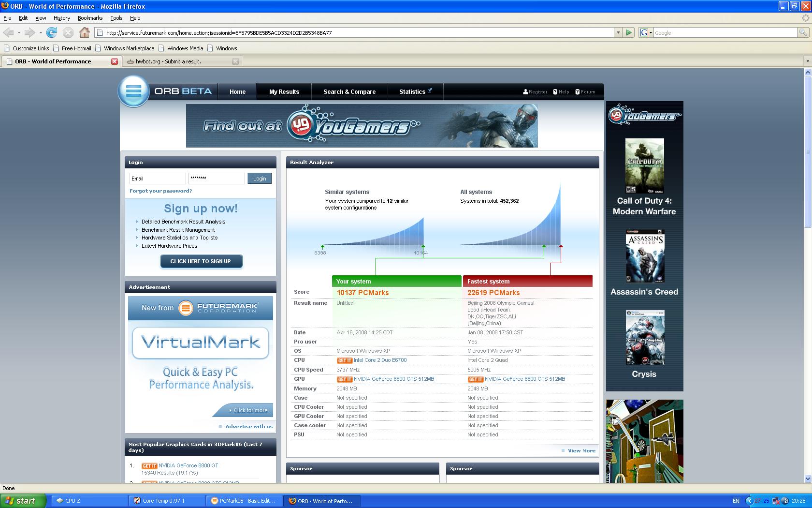
Task: Click the EN language indicator in tray
Action: click(x=736, y=501)
